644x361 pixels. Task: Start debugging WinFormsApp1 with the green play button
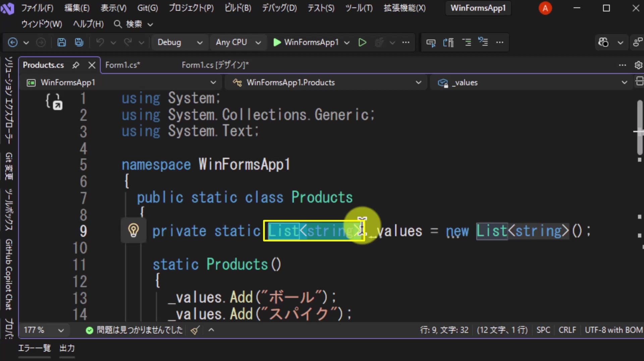(306, 42)
